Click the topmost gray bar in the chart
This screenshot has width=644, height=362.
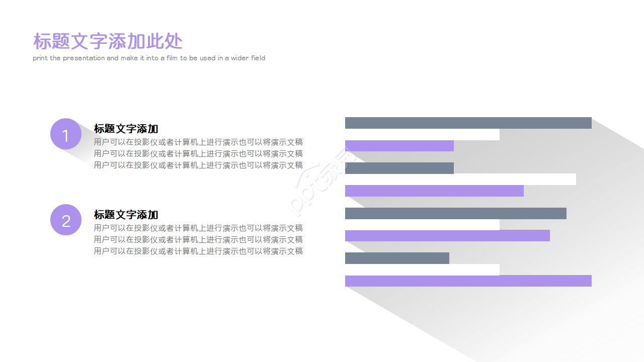[468, 122]
